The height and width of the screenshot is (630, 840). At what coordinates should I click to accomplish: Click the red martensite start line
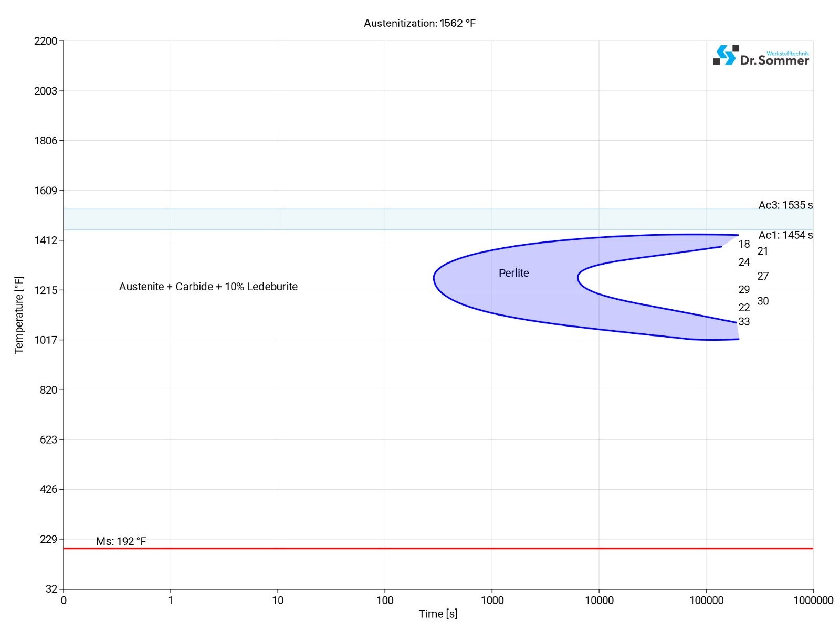(420, 548)
